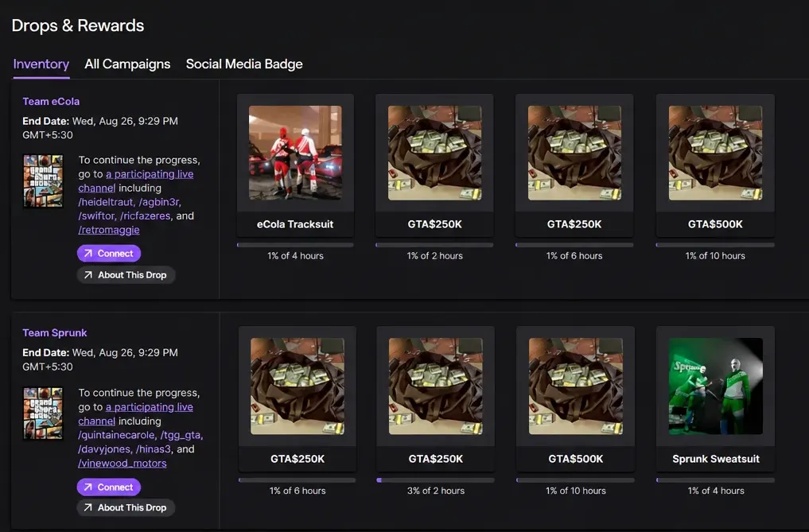
Task: Click '1% of 10 hours' text in Team eCola
Action: pyautogui.click(x=715, y=256)
